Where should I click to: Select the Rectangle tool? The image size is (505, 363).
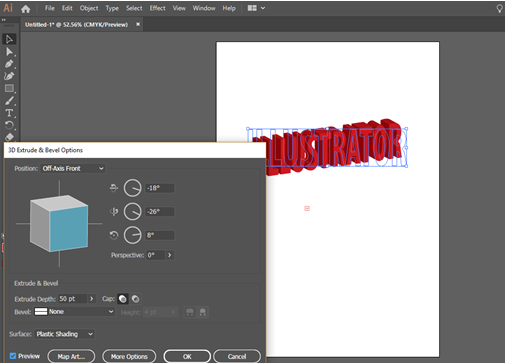[x=9, y=88]
